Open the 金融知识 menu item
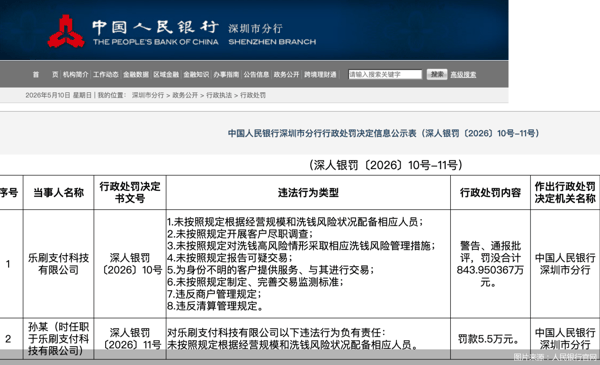The image size is (600, 365). (196, 74)
